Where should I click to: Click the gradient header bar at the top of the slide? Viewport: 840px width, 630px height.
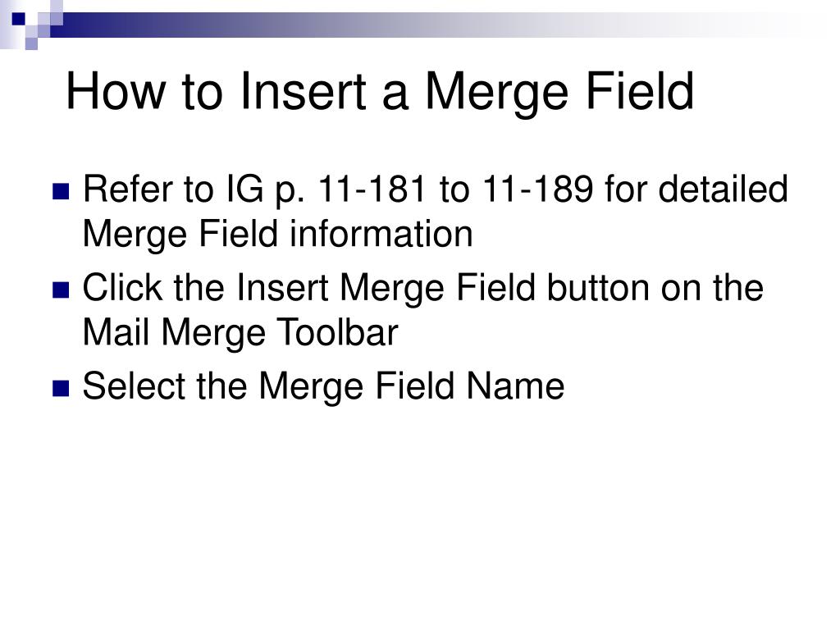tap(428, 25)
